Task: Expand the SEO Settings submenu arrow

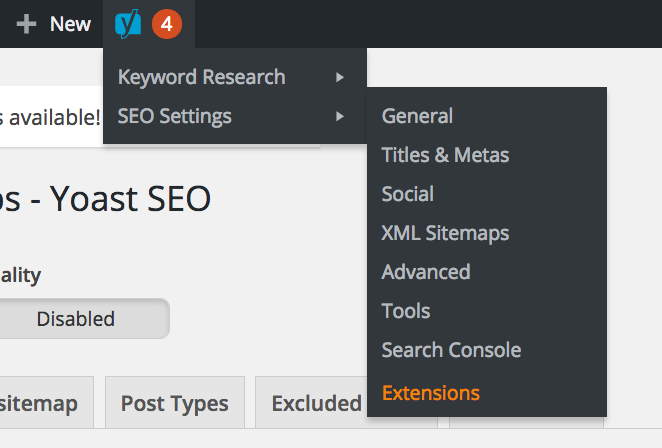Action: [341, 116]
